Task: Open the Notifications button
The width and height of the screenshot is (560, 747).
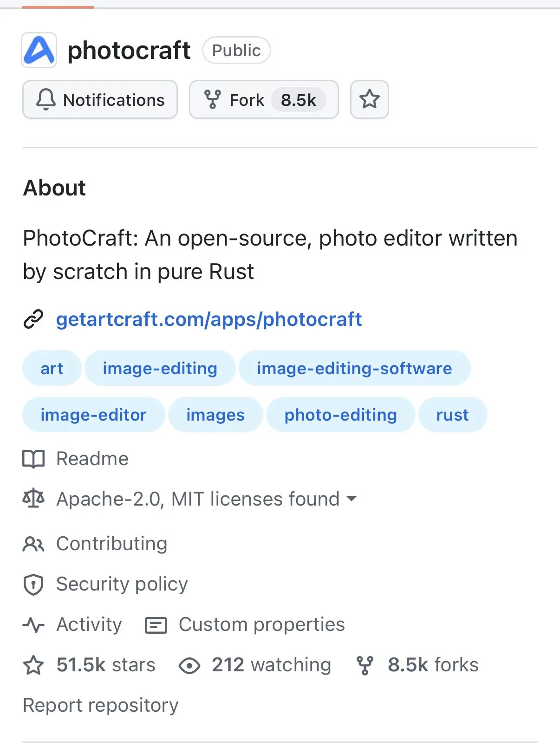Action: coord(100,99)
